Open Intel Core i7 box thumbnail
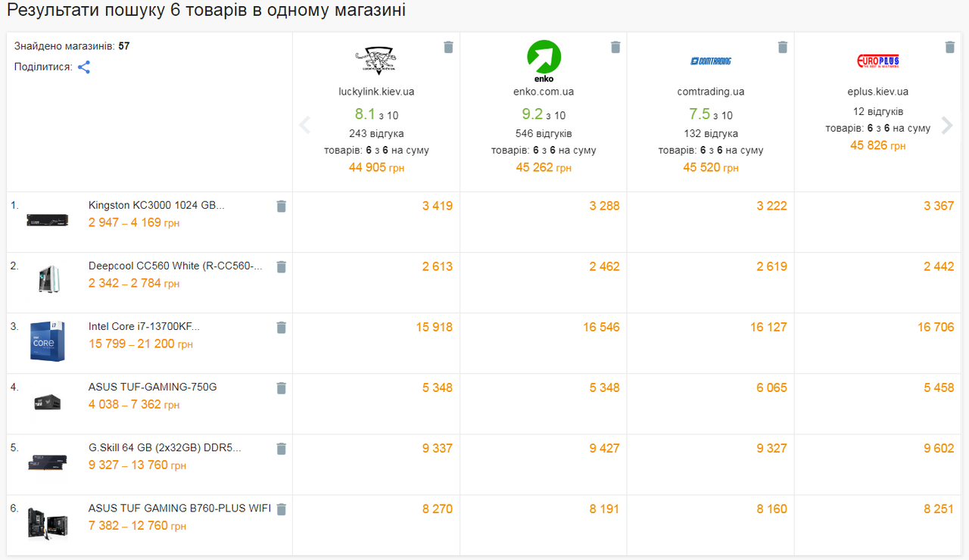This screenshot has height=560, width=969. click(x=48, y=341)
